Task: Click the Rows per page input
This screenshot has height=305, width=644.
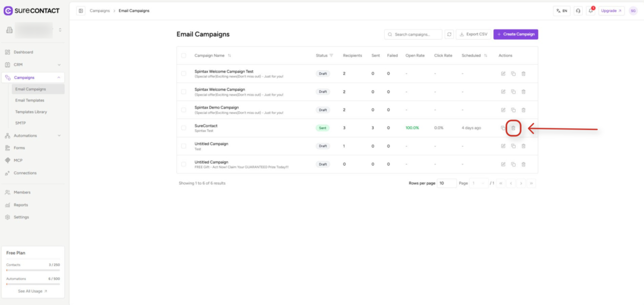Action: tap(447, 183)
